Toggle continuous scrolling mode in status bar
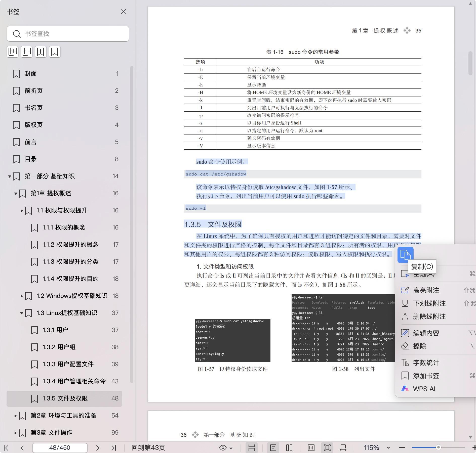The width and height of the screenshot is (476, 453). click(252, 448)
